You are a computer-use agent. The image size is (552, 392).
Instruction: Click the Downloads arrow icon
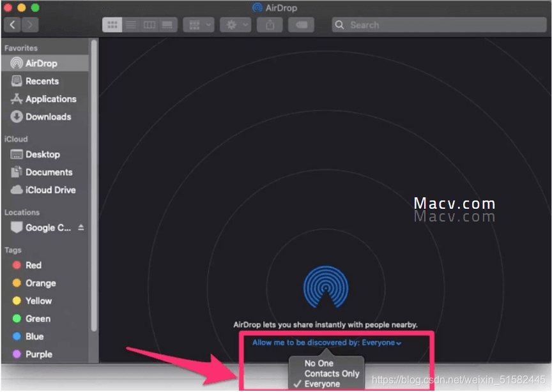(17, 117)
